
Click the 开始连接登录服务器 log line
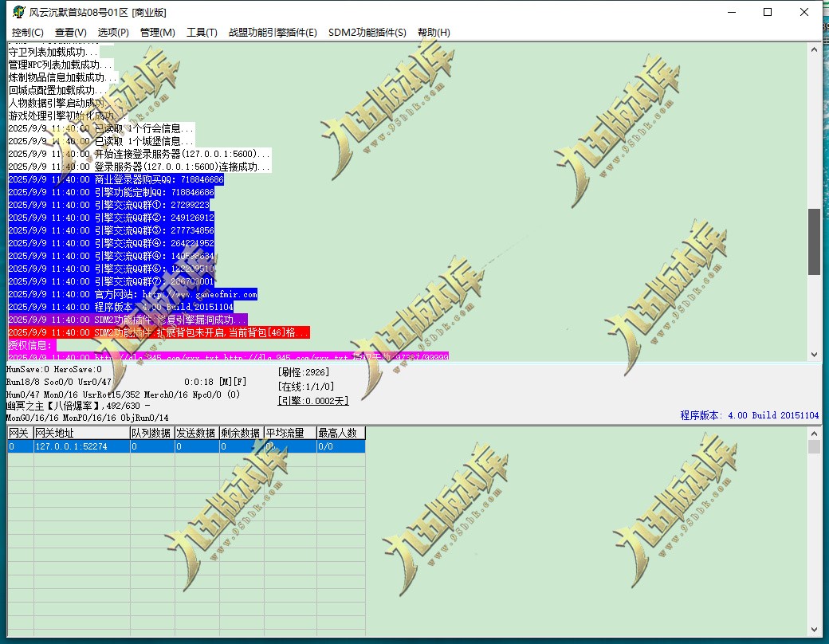(139, 154)
